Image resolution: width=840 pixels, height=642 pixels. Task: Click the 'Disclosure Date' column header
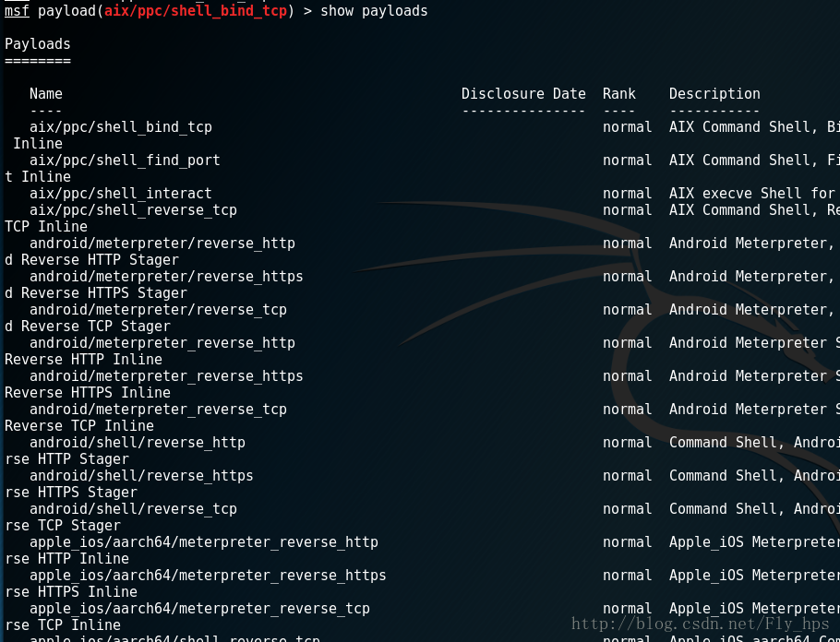tap(523, 94)
